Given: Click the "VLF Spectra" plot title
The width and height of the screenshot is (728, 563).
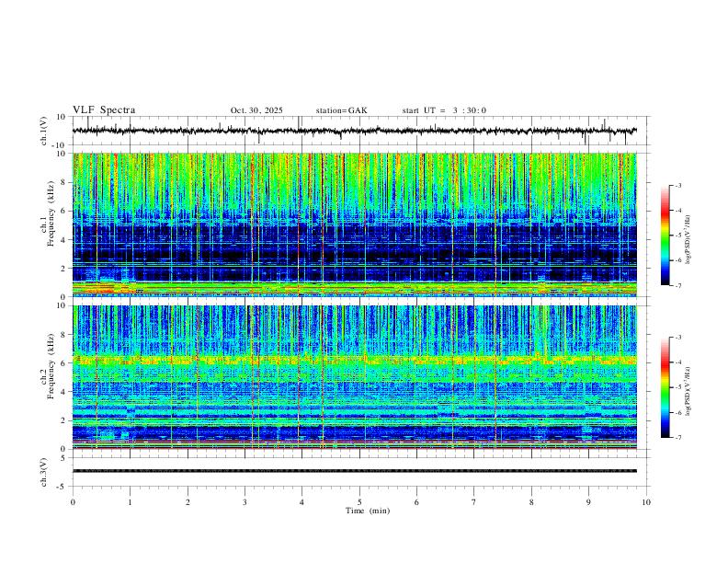Looking at the screenshot, I should point(104,110).
